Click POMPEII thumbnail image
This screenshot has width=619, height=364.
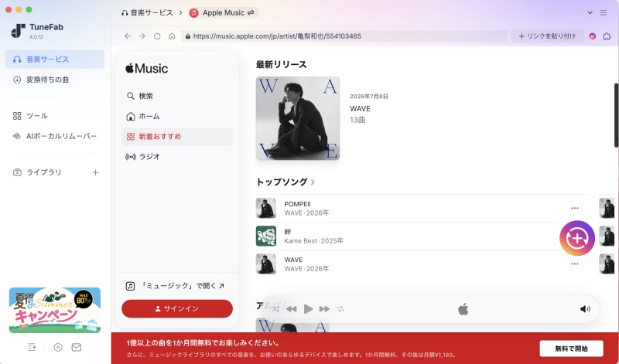(x=266, y=208)
